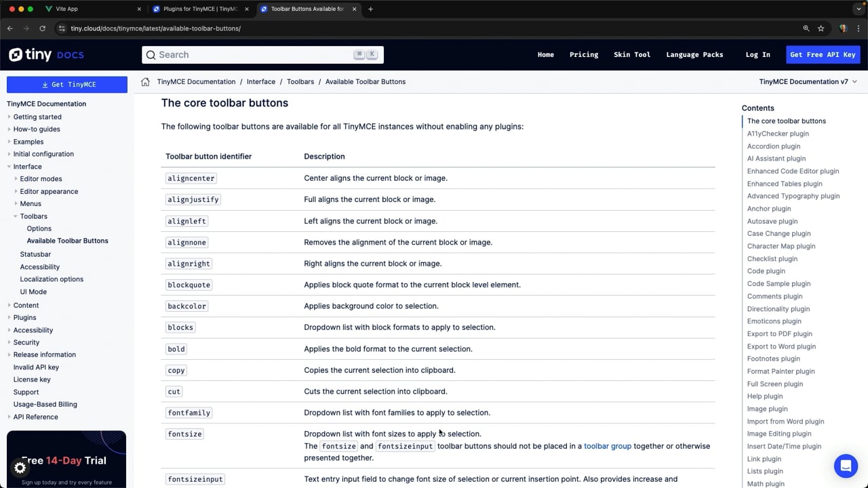Switch to the Vite App tab

[92, 9]
